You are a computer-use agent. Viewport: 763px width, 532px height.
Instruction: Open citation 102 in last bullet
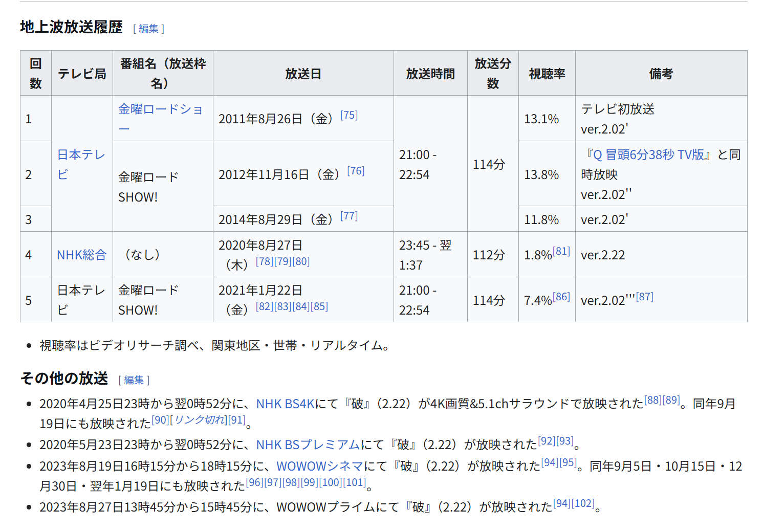point(583,503)
